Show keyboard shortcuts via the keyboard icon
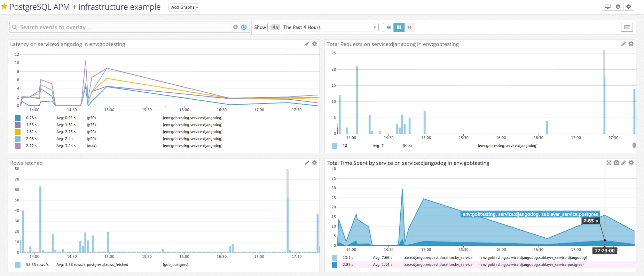Screen dimensions: 644x276 pos(627,27)
